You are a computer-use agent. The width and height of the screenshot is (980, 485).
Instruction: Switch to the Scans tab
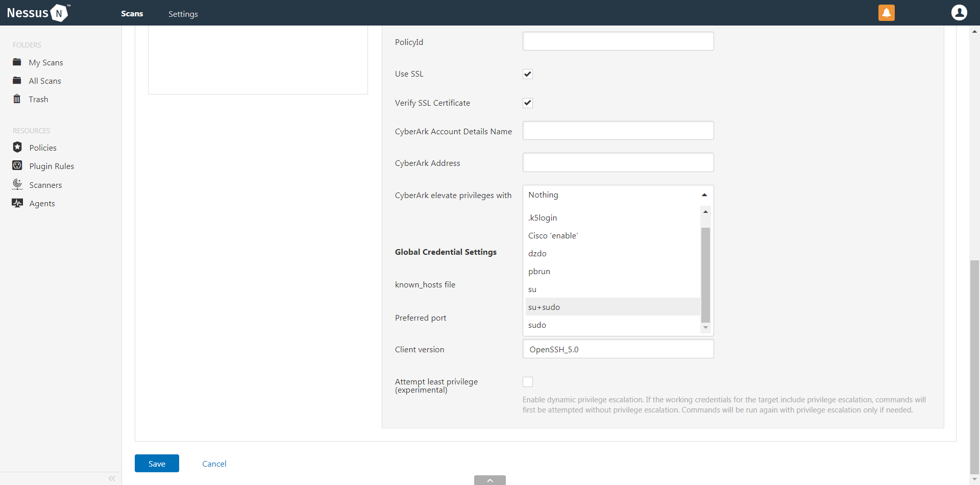pyautogui.click(x=132, y=14)
